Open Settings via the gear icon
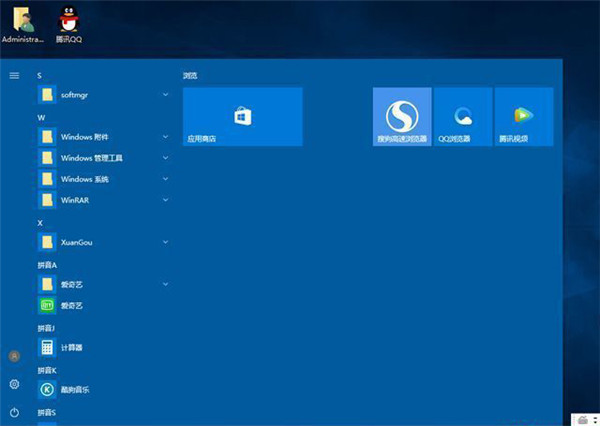The width and height of the screenshot is (600, 426). (14, 384)
